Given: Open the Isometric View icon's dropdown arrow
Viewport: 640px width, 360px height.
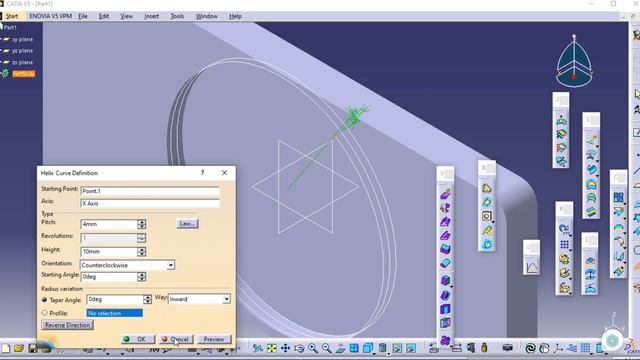Looking at the screenshot, I should [x=374, y=353].
